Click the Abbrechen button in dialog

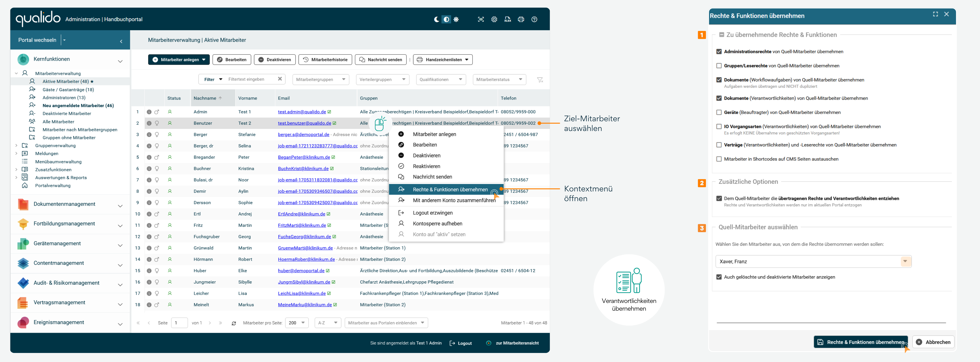point(933,342)
